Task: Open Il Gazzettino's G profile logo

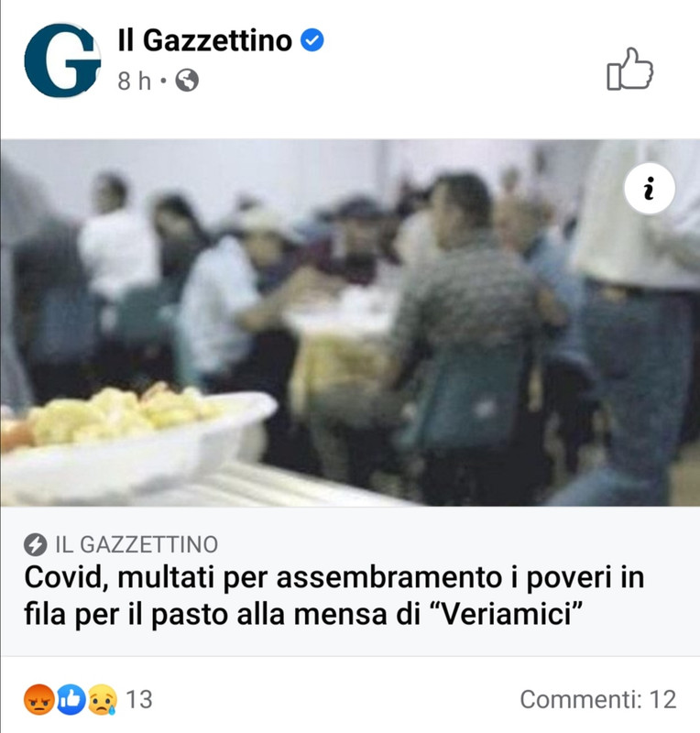Action: [62, 60]
